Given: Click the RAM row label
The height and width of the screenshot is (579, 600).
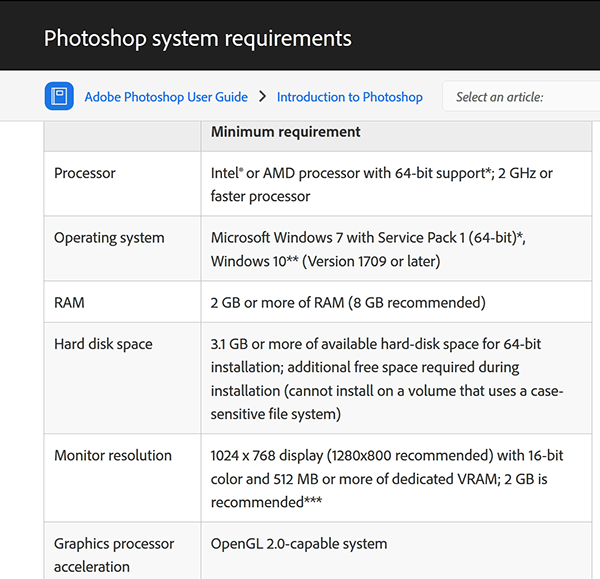Looking at the screenshot, I should pyautogui.click(x=69, y=302).
